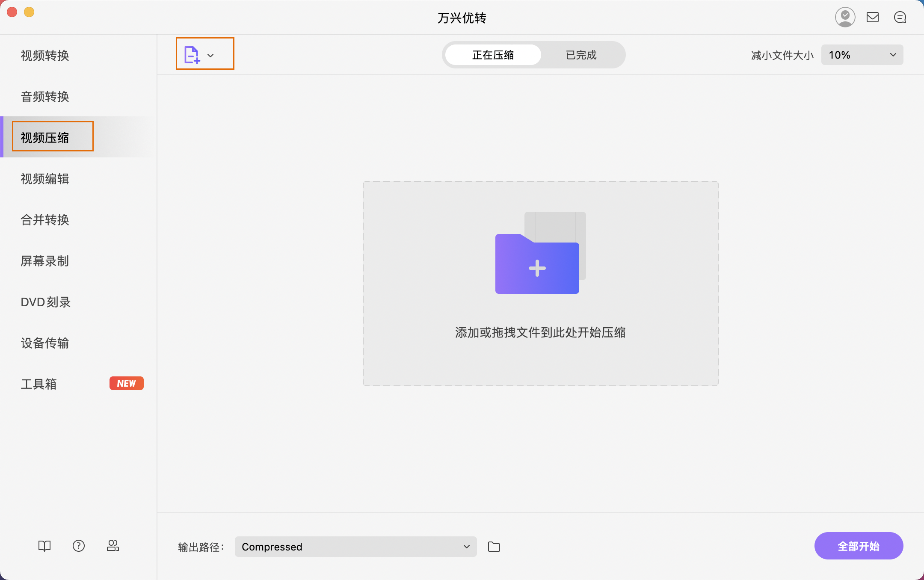Switch to the 已完成 tab

tap(580, 55)
